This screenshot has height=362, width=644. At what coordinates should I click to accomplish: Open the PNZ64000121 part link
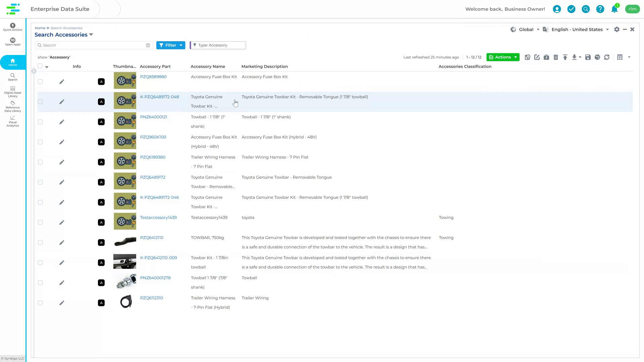click(x=154, y=117)
